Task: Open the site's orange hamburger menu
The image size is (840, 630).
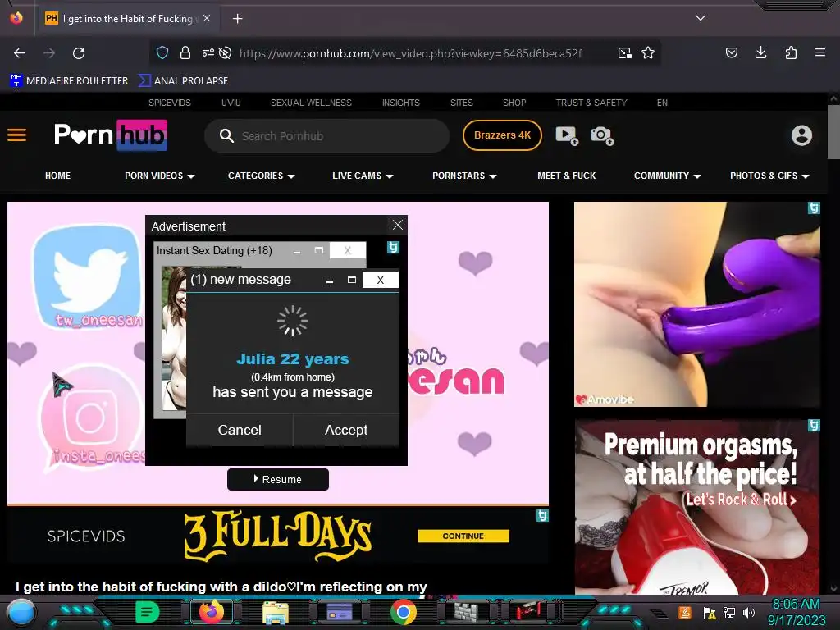Action: point(16,135)
